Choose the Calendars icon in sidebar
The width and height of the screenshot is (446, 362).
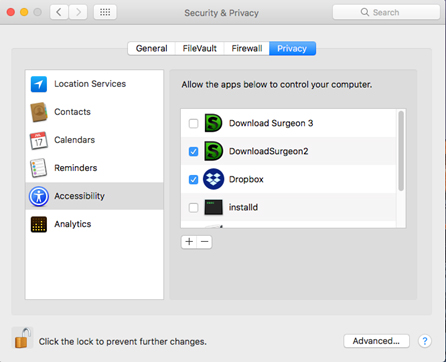click(39, 140)
